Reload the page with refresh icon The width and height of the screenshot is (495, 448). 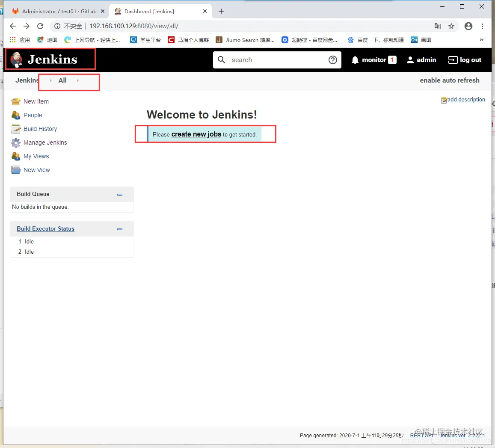coord(40,26)
